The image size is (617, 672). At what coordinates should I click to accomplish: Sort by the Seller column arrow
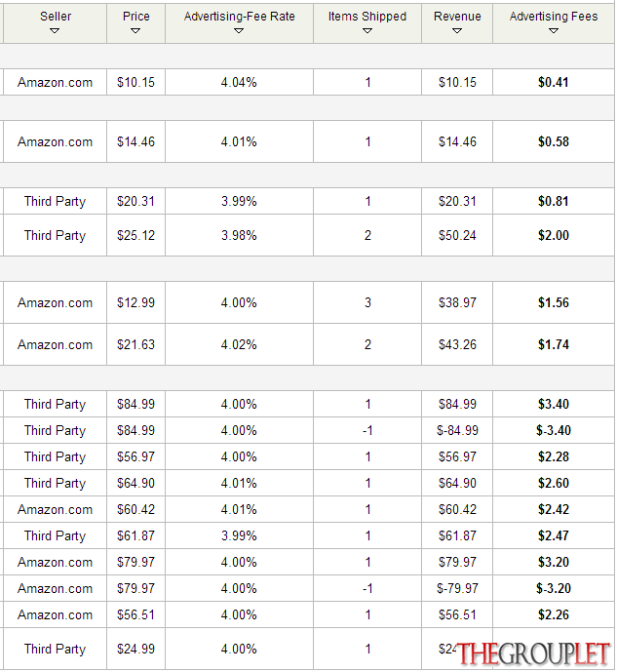(x=55, y=31)
